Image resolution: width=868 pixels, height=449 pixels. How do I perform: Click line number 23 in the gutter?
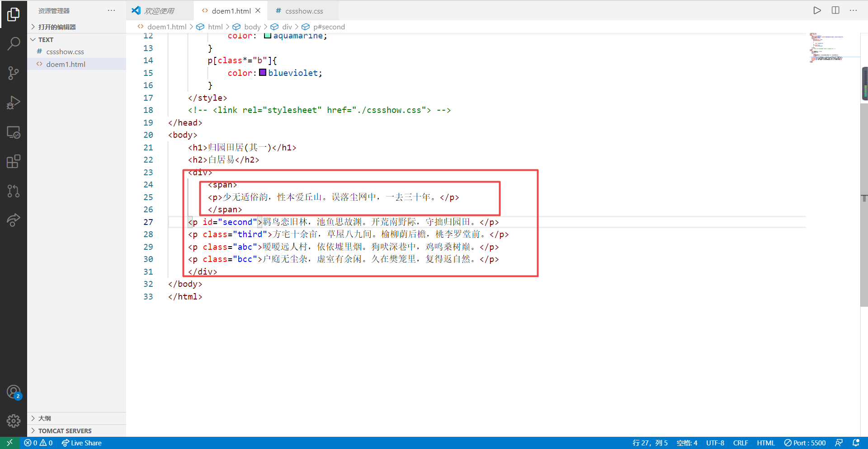point(148,172)
